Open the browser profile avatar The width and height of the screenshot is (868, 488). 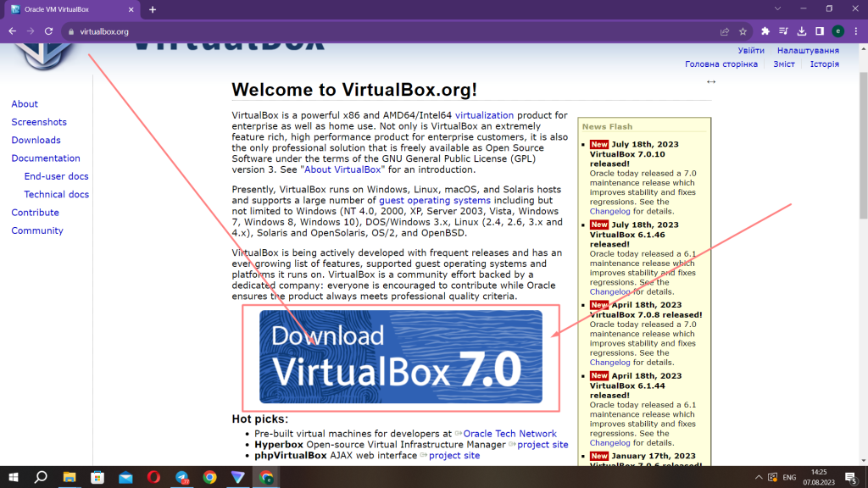coord(838,30)
